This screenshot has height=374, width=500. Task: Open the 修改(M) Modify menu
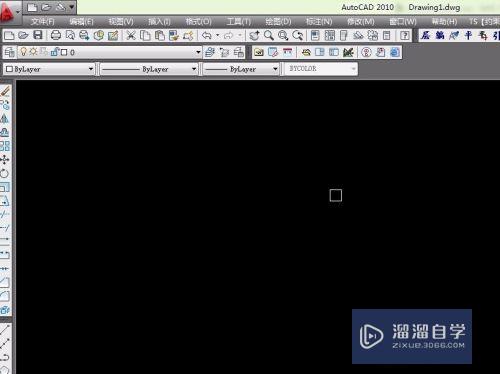tap(361, 22)
